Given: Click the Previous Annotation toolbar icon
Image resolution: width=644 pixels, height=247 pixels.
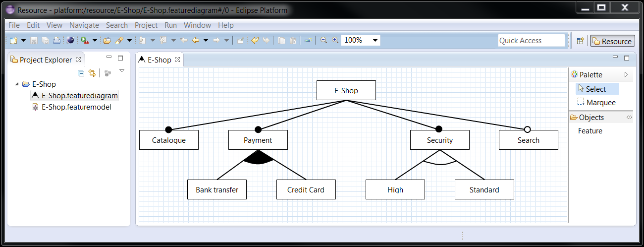Looking at the screenshot, I should coord(162,41).
